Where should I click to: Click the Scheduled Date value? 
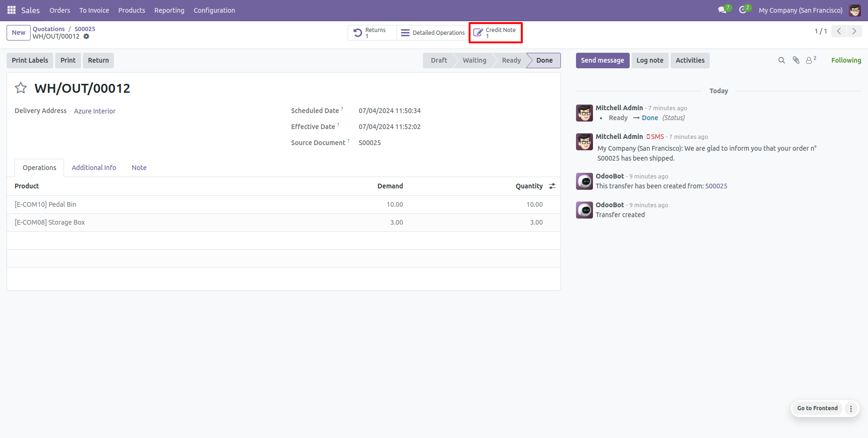coord(389,111)
